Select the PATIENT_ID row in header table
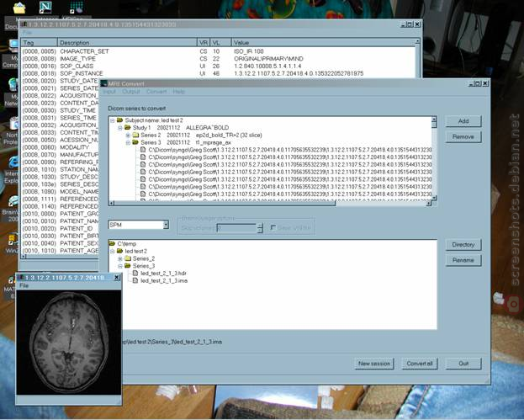Image resolution: width=524 pixels, height=420 pixels. coord(61,228)
